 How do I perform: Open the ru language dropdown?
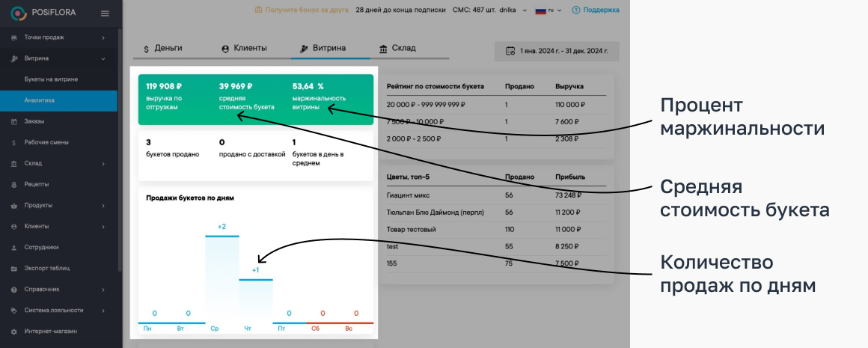[x=550, y=10]
